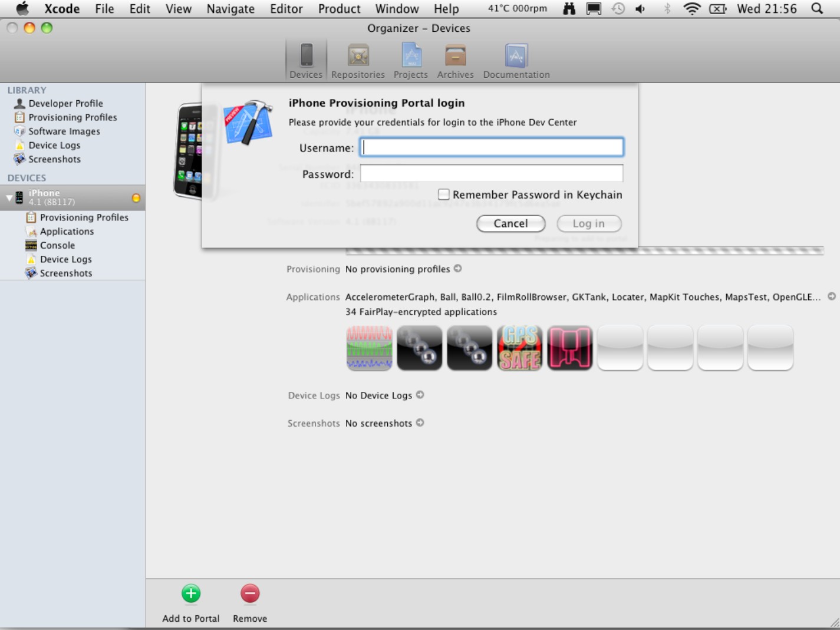Click the display menu bar icon
The image size is (840, 630).
point(594,9)
